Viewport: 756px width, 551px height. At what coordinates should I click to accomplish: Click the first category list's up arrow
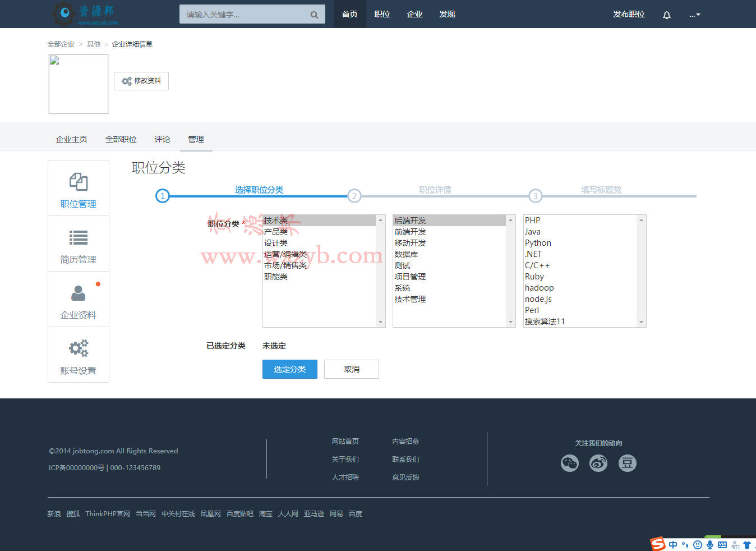pyautogui.click(x=381, y=220)
